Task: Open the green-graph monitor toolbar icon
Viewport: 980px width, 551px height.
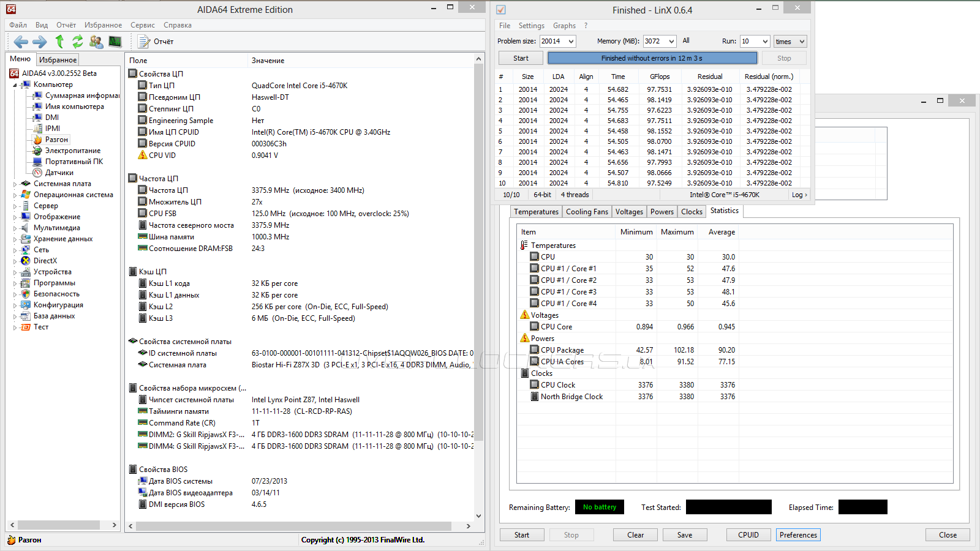Action: pyautogui.click(x=115, y=42)
